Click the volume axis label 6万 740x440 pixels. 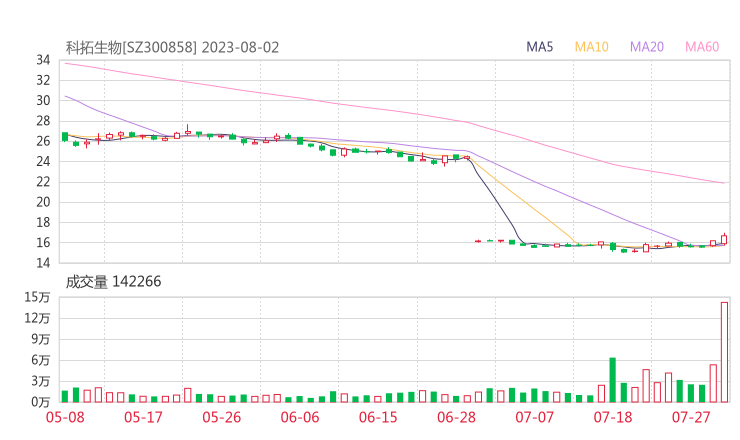tap(41, 360)
